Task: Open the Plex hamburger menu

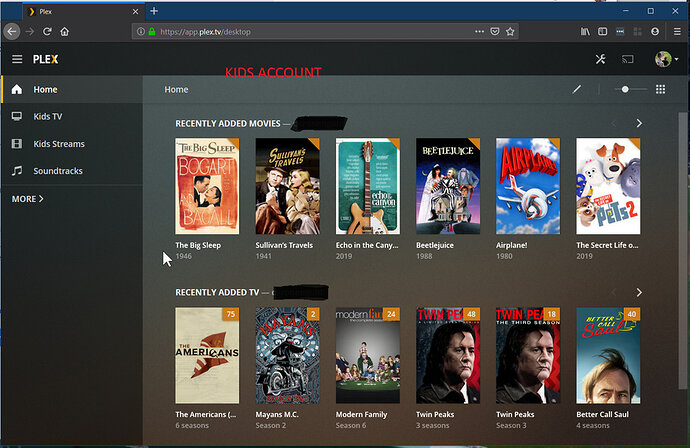Action: pos(17,59)
